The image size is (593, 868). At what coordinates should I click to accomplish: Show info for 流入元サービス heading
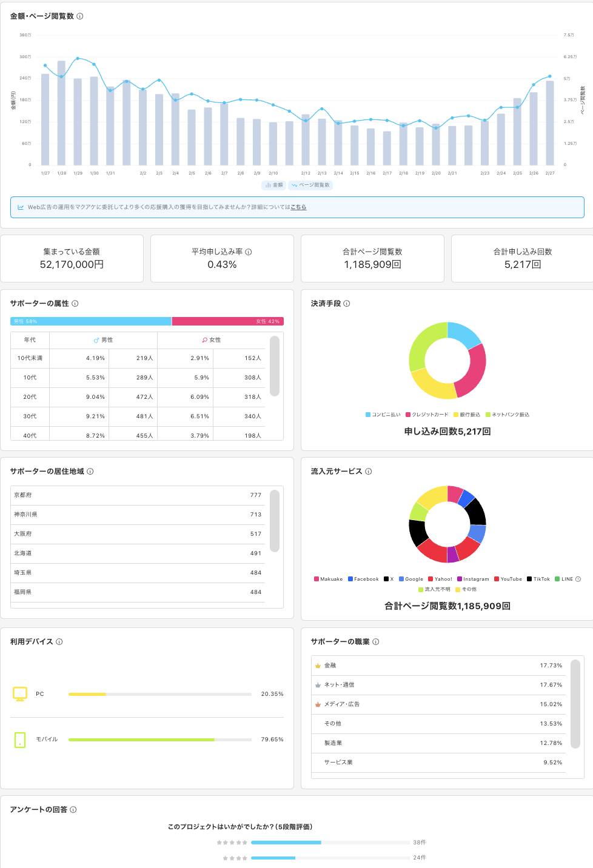tap(369, 472)
